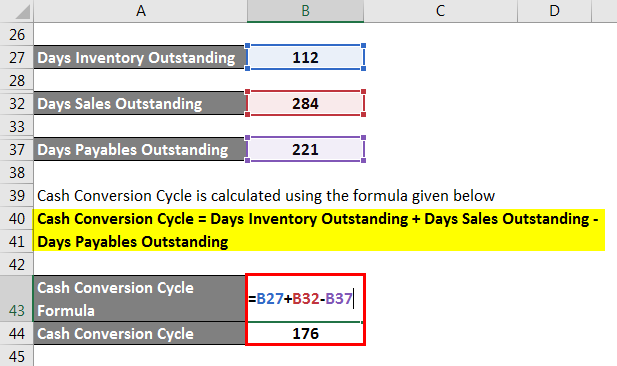
Task: Click the cell containing 221
Action: 305,150
